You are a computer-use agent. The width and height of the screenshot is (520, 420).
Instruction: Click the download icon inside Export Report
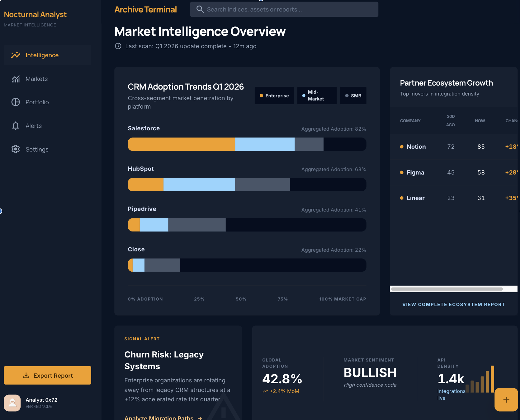coord(26,375)
